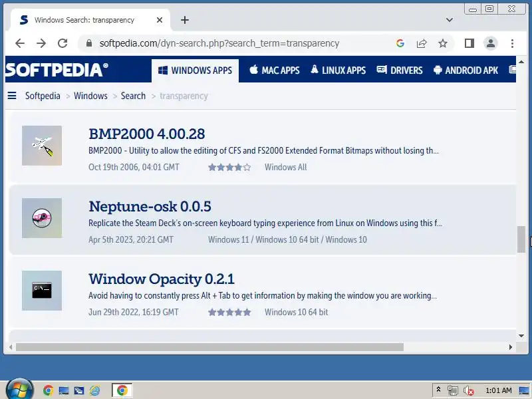
Task: Switch to Mac Apps section
Action: point(275,70)
